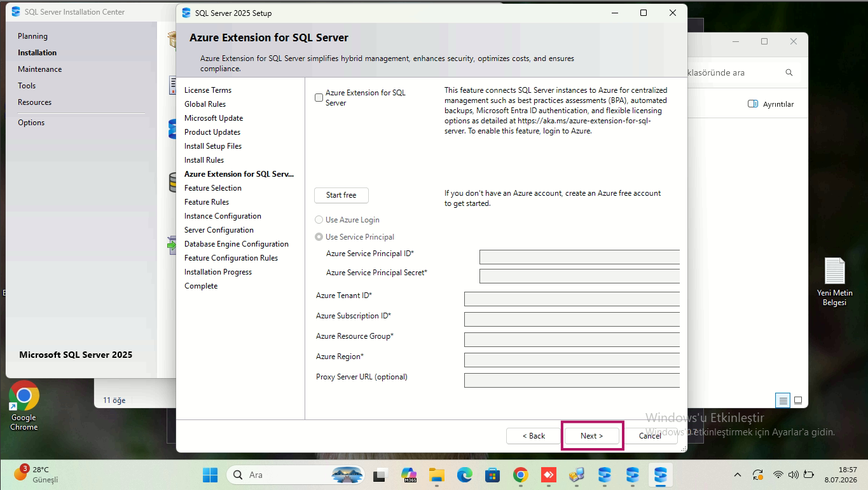
Task: Click the Global Rules step
Action: [x=205, y=104]
